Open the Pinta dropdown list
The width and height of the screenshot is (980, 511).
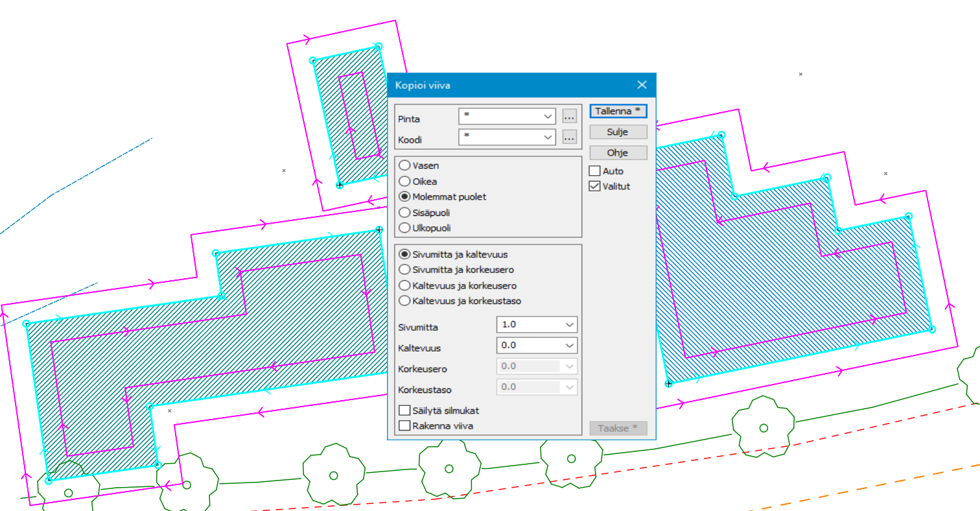tap(548, 117)
